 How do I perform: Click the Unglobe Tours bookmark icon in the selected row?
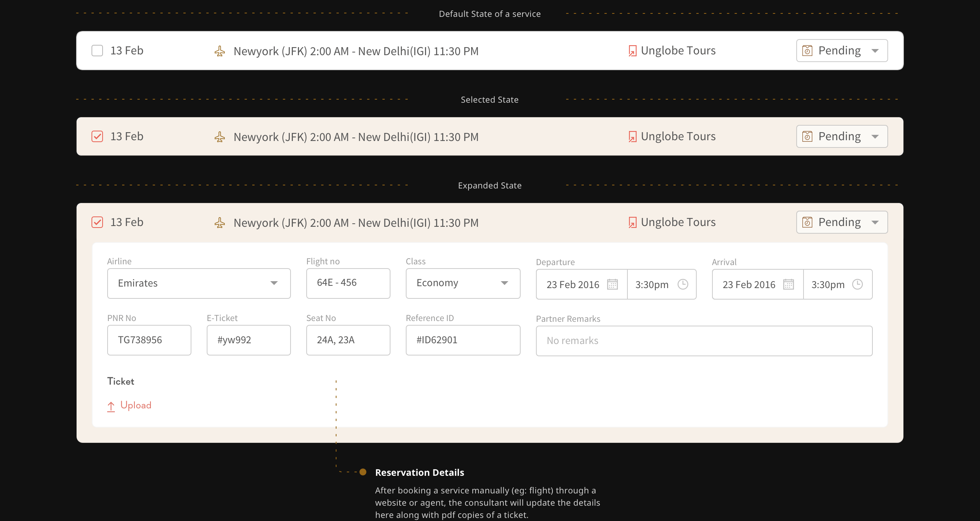632,137
